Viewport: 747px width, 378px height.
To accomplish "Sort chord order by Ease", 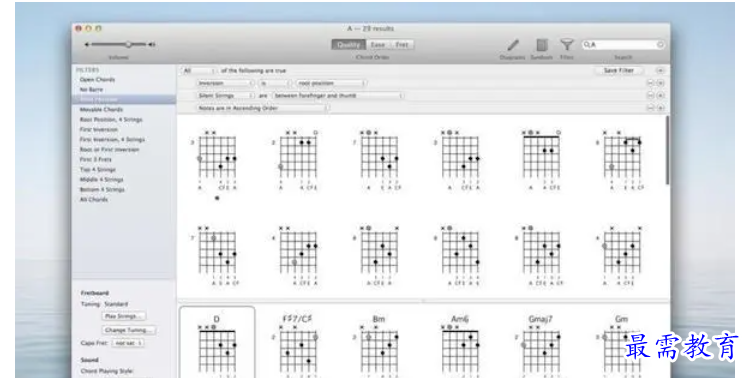I will [x=378, y=44].
